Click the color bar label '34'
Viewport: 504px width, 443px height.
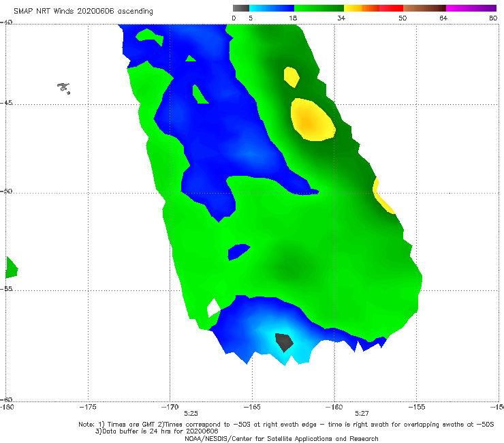[x=341, y=18]
